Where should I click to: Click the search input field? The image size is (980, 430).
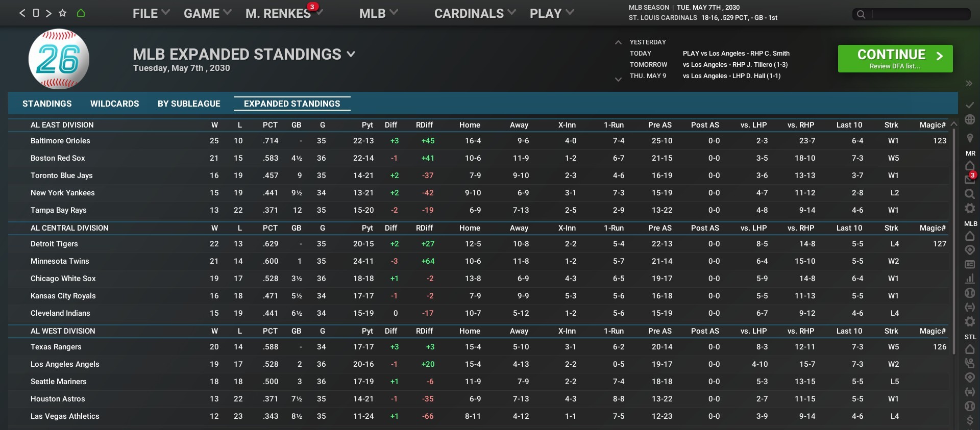(919, 14)
